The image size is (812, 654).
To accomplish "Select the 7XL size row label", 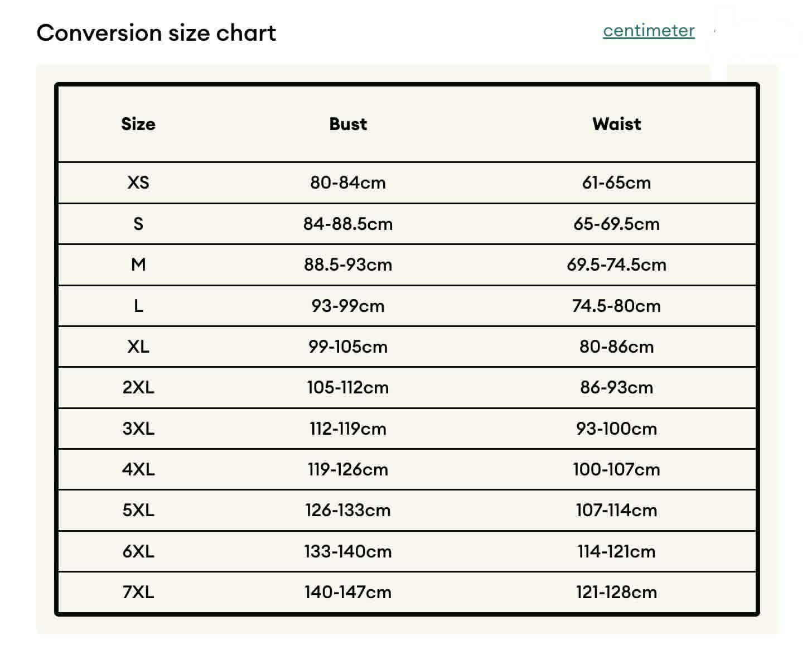I will coord(138,592).
